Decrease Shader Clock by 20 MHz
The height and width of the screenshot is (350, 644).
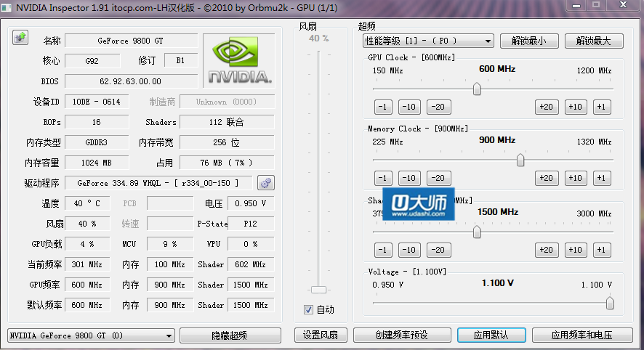(438, 250)
